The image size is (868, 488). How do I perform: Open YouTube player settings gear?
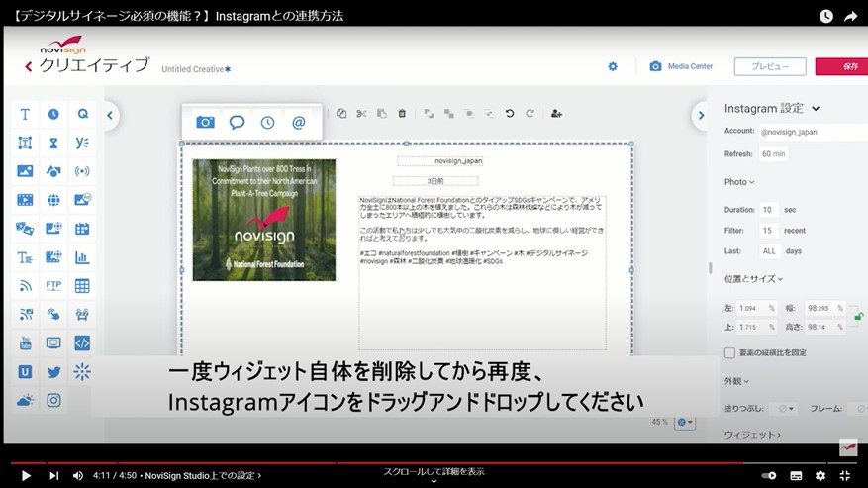point(820,475)
